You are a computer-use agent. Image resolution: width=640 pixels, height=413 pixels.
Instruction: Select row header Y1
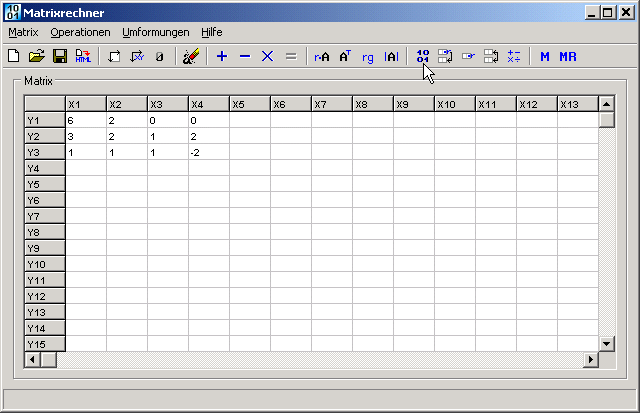point(45,120)
